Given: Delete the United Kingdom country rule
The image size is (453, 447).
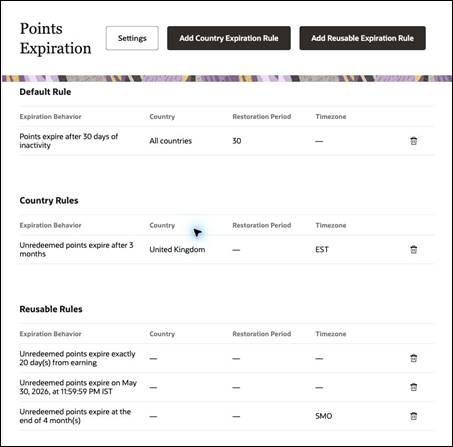Looking at the screenshot, I should (413, 250).
